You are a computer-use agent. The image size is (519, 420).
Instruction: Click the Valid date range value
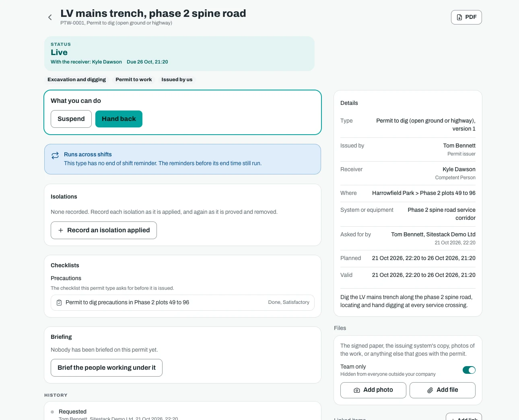click(x=424, y=275)
